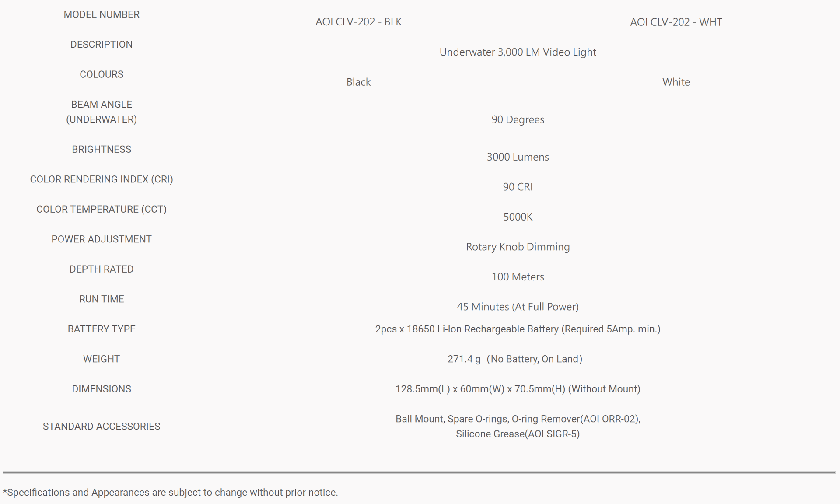
Task: Click the 3000 Lumens brightness value
Action: pos(518,157)
